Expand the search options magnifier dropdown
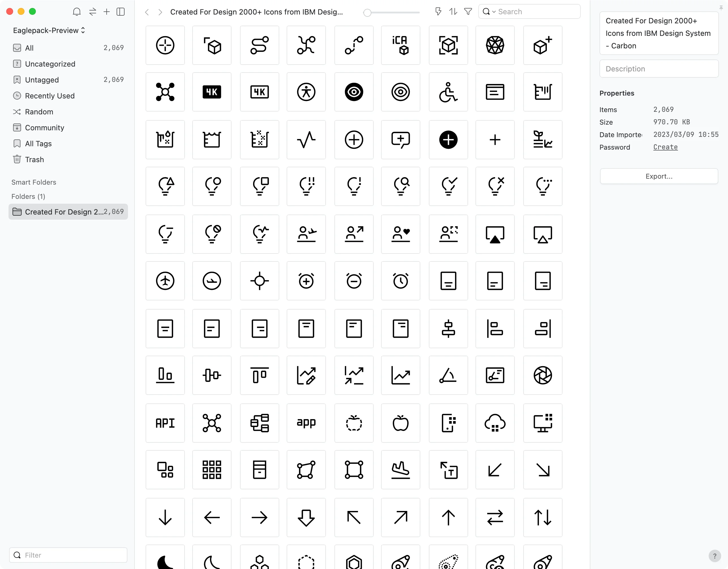 pos(489,12)
